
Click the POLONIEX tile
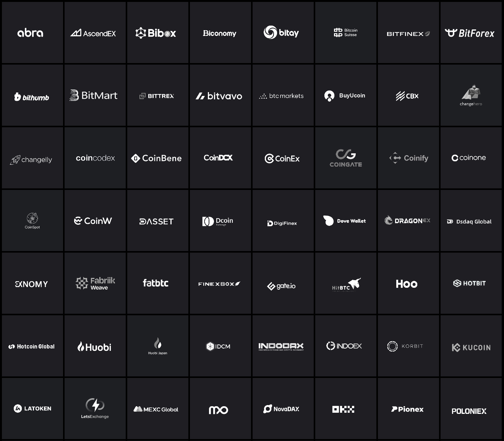tap(471, 409)
